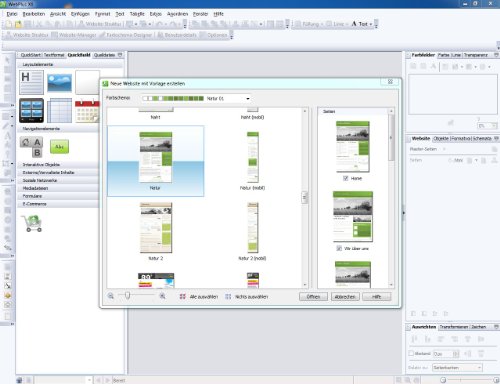
Task: Select the green navigation button element
Action: 59,147
